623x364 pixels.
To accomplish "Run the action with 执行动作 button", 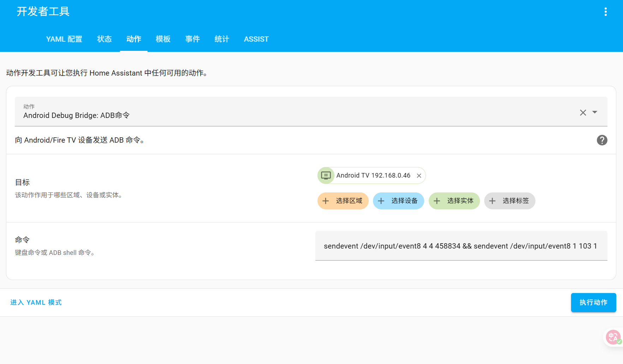I will click(x=593, y=303).
